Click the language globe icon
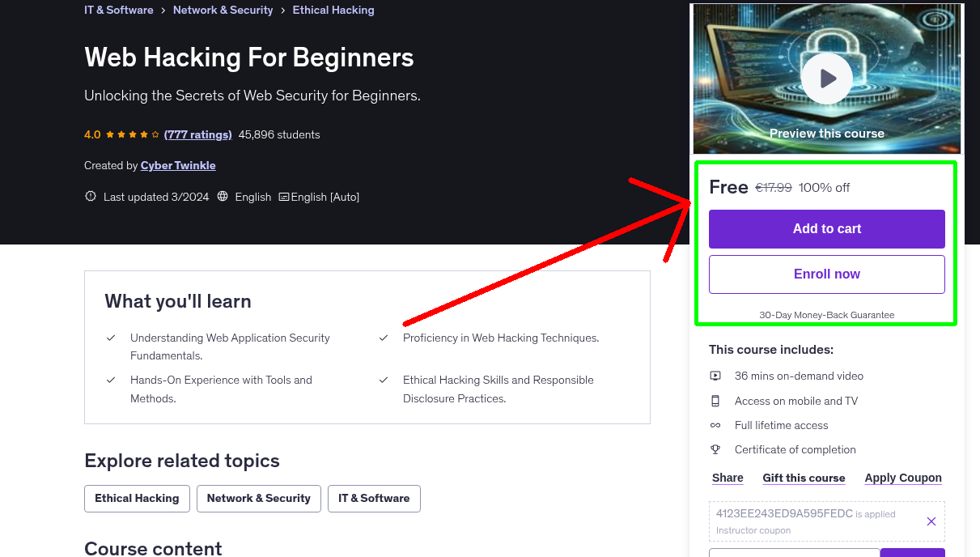Image resolution: width=980 pixels, height=557 pixels. (222, 196)
